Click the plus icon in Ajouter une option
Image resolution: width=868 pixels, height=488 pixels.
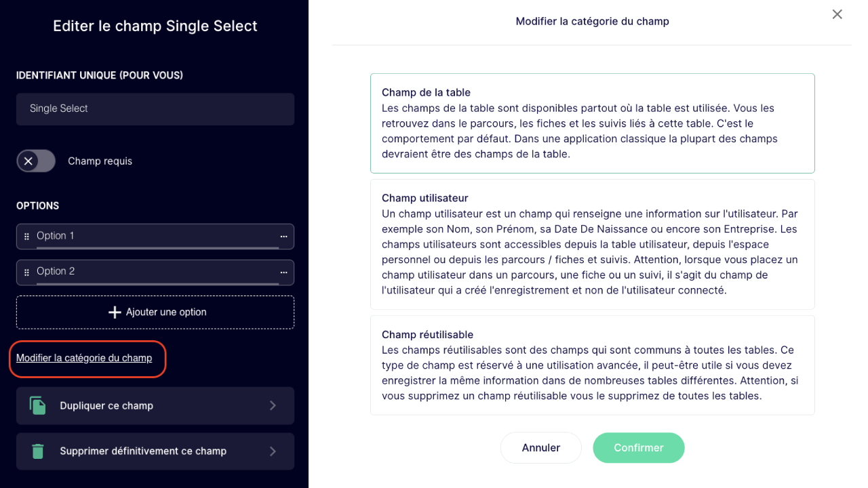115,312
